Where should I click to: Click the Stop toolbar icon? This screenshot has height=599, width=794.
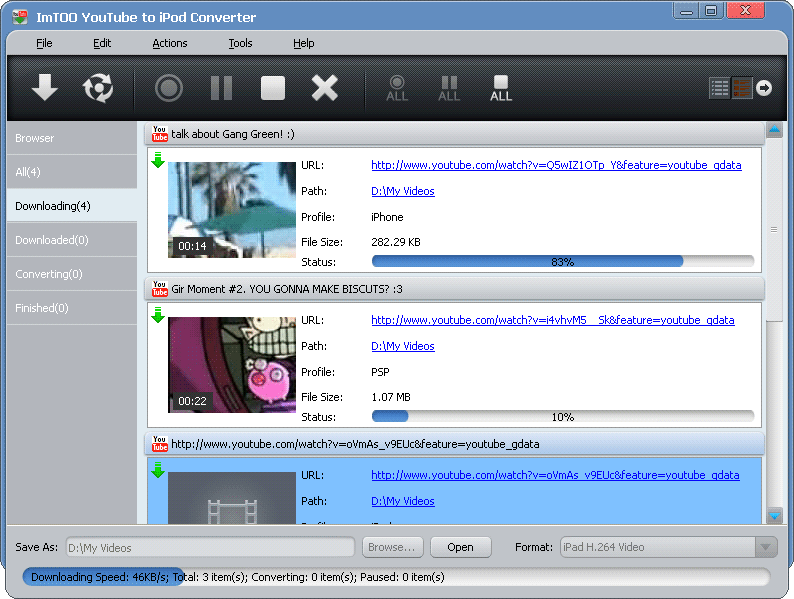pos(273,88)
